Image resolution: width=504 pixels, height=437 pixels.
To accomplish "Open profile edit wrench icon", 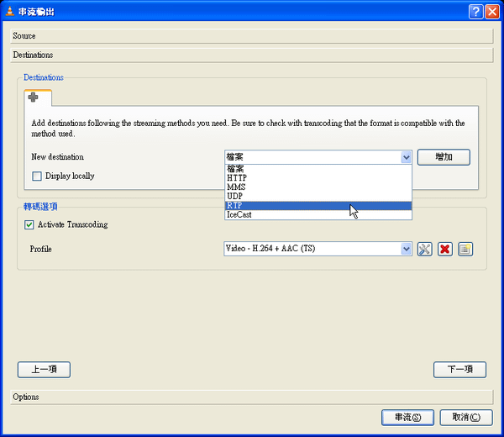I will pyautogui.click(x=424, y=249).
